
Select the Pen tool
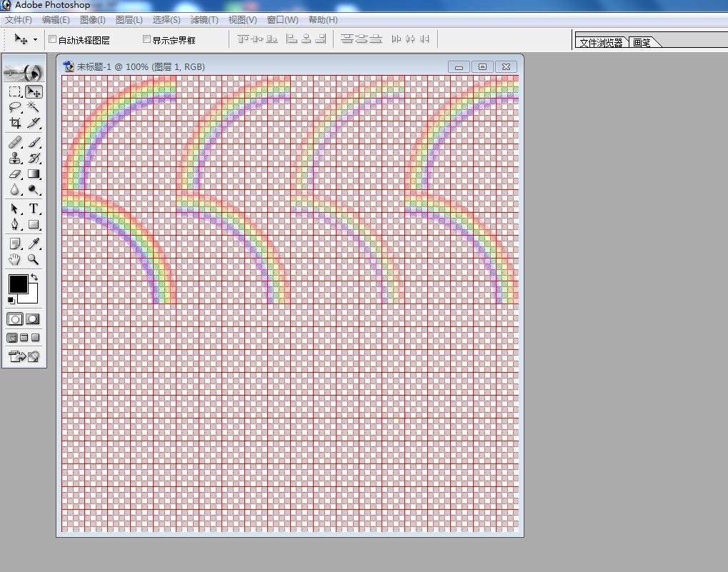[15, 224]
